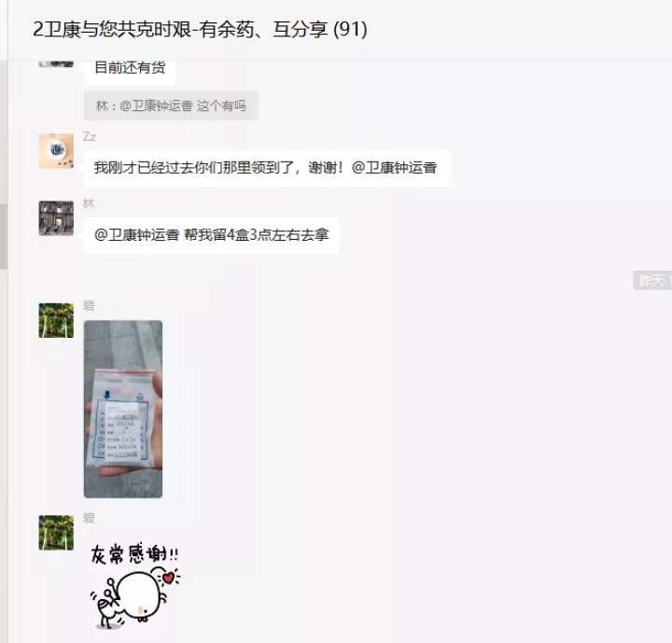Click the group chat title at the top
This screenshot has height=643, width=672.
(x=200, y=29)
